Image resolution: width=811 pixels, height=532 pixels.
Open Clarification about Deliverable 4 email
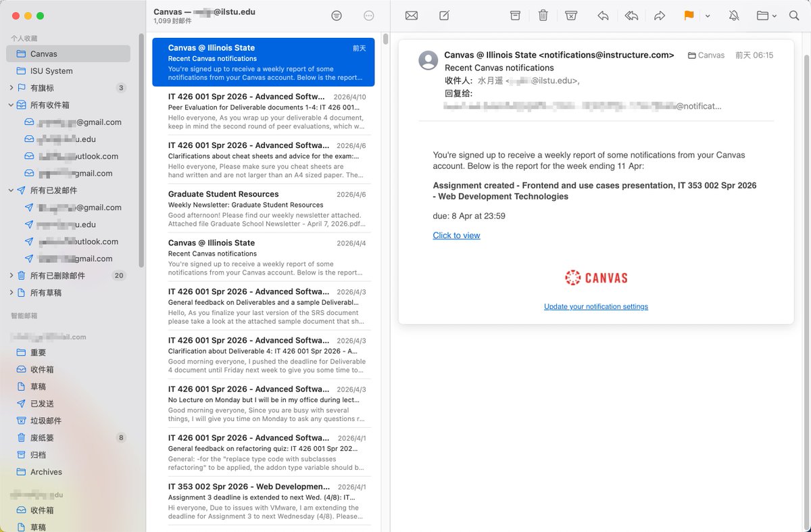pos(264,354)
